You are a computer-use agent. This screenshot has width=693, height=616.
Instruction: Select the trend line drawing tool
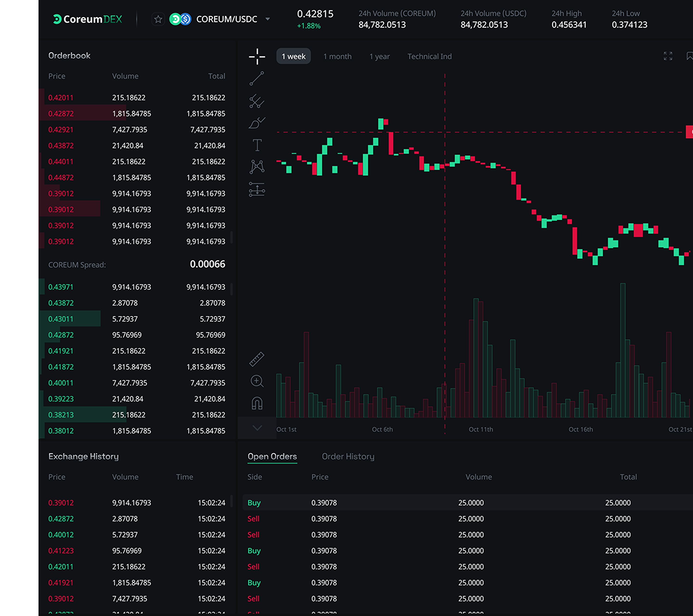(257, 79)
